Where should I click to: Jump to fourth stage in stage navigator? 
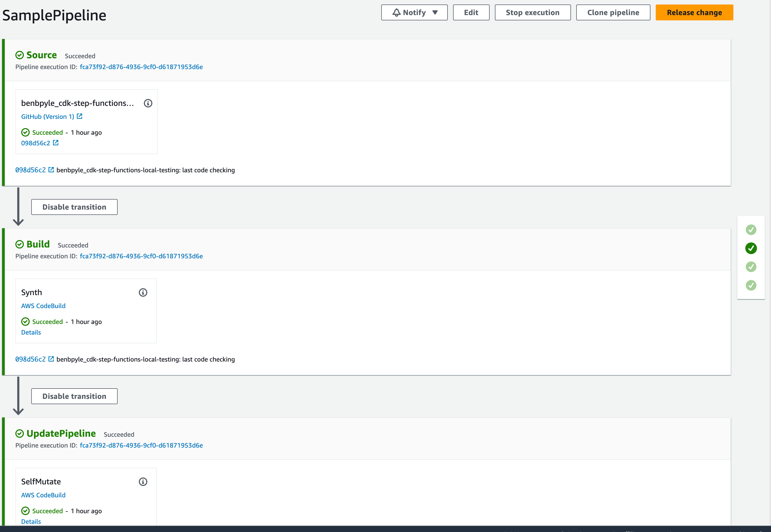click(751, 285)
